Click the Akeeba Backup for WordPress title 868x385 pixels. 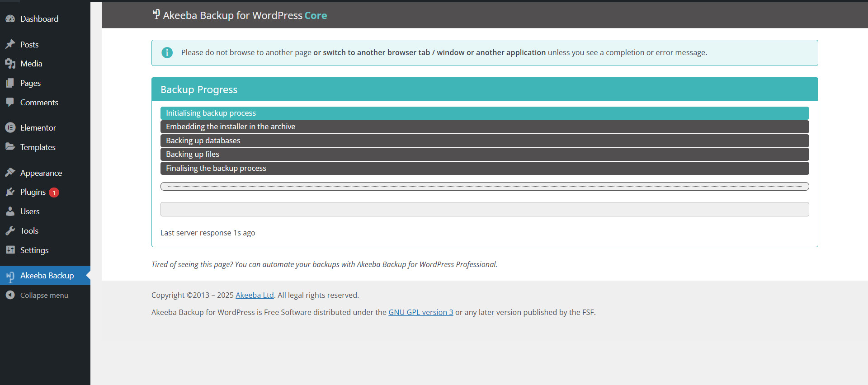[x=232, y=15]
